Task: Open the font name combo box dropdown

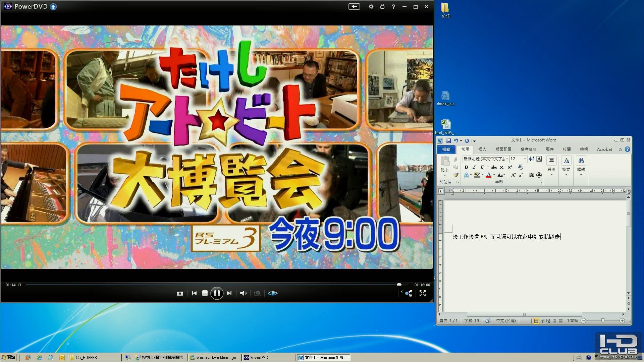Action: [507, 159]
